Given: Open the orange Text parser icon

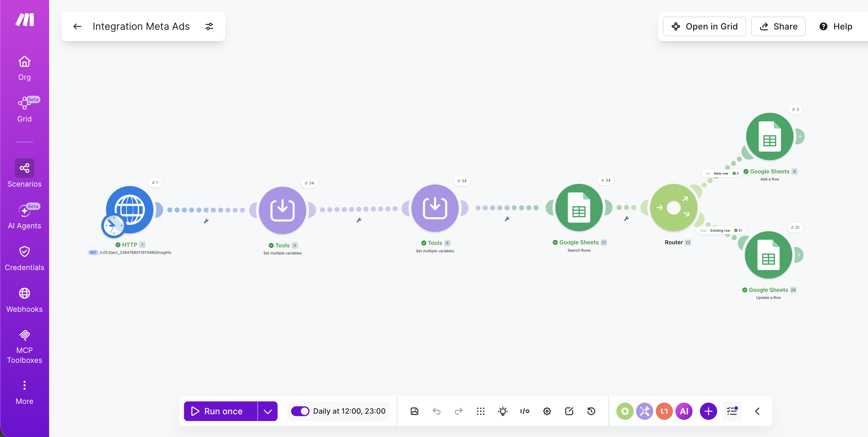Looking at the screenshot, I should pyautogui.click(x=664, y=411).
